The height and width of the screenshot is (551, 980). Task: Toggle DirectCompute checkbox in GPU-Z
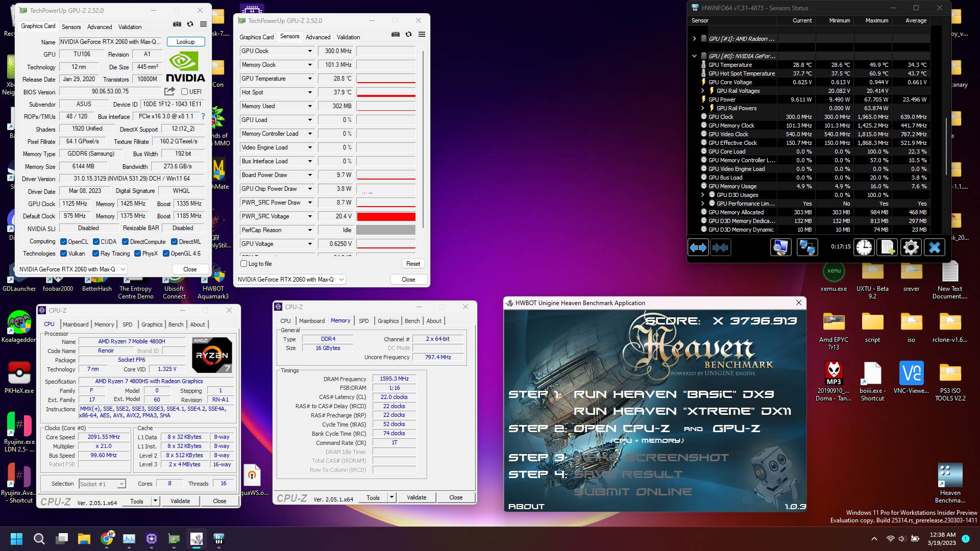point(125,242)
